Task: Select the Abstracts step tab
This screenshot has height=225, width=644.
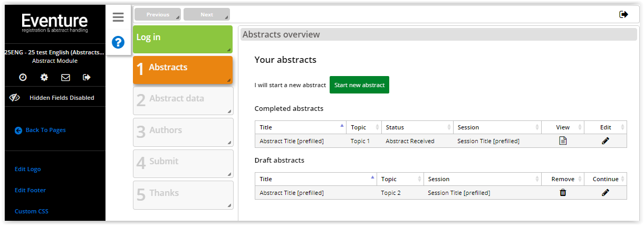Action: tap(182, 70)
